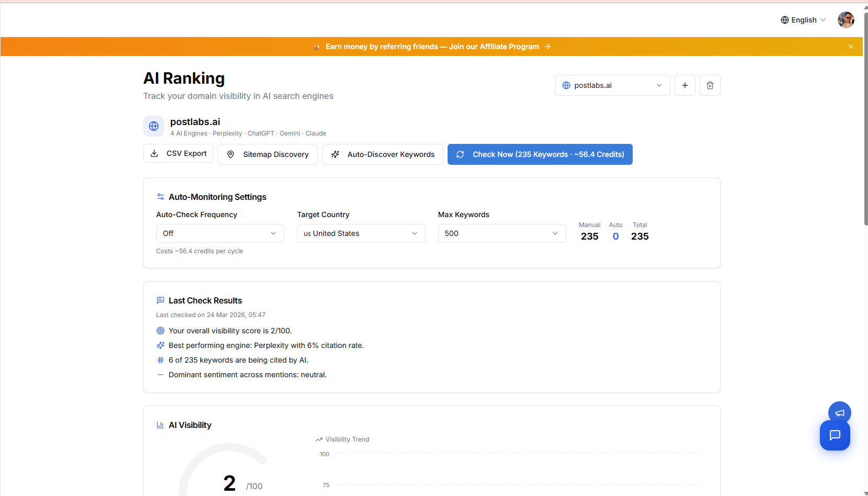The image size is (868, 496).
Task: Click the globe icon beside postlabs.ai heading
Action: coord(154,126)
